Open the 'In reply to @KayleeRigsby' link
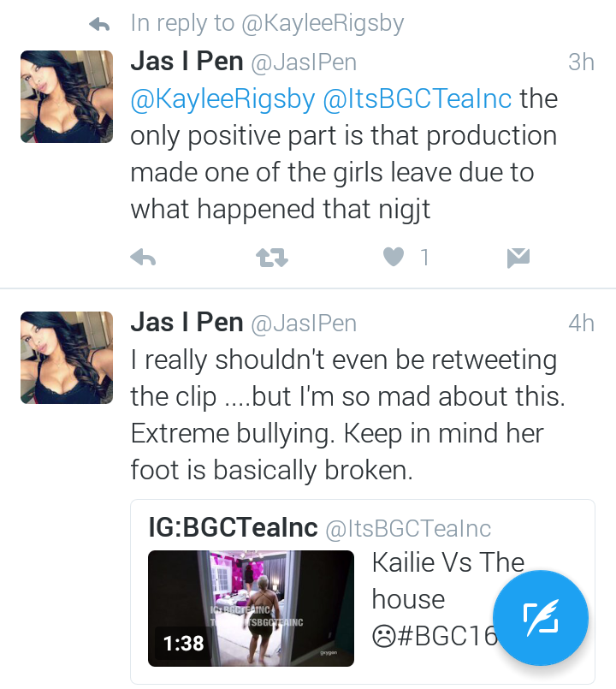The image size is (616, 689). [x=267, y=23]
